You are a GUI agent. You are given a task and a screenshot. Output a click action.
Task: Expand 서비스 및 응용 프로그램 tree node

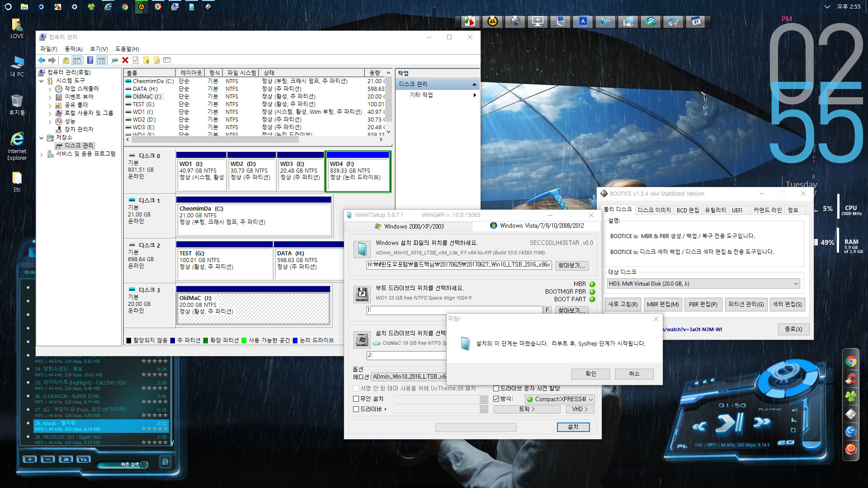[x=41, y=154]
